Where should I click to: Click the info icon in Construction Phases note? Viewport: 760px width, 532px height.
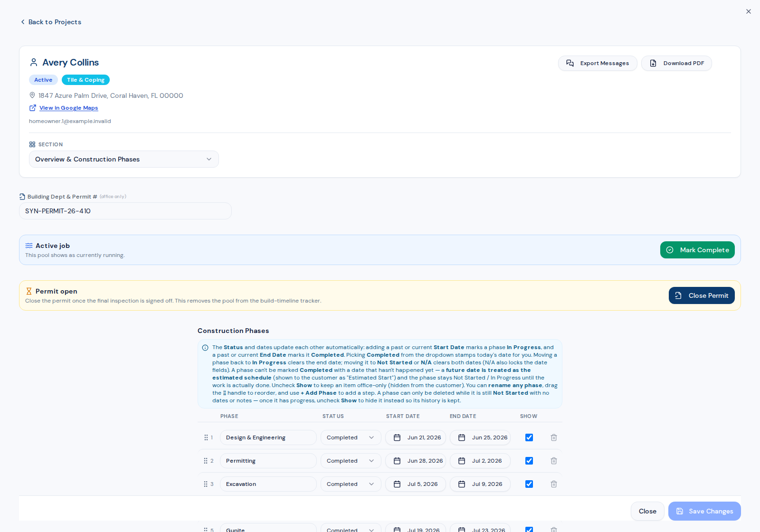[205, 348]
